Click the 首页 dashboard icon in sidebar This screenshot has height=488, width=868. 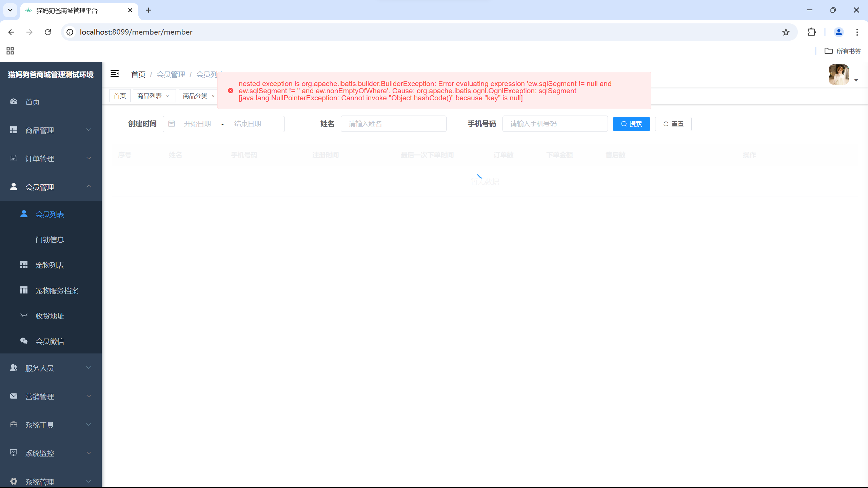14,102
